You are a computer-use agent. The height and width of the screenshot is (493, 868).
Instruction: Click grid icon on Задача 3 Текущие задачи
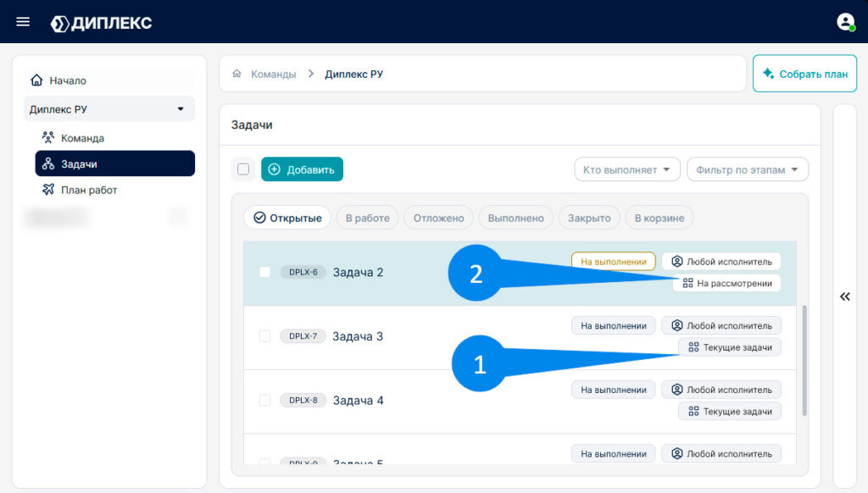point(693,347)
